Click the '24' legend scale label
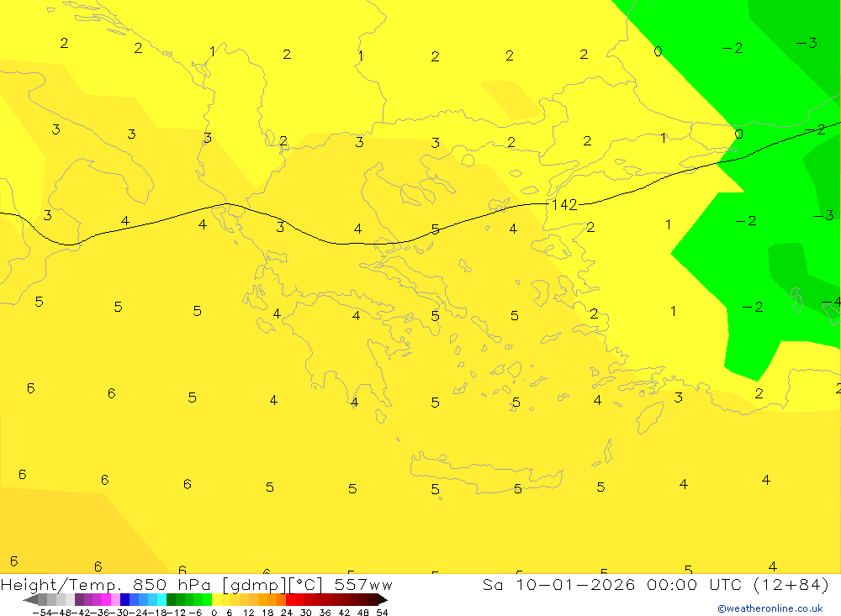The image size is (841, 616). 287,613
